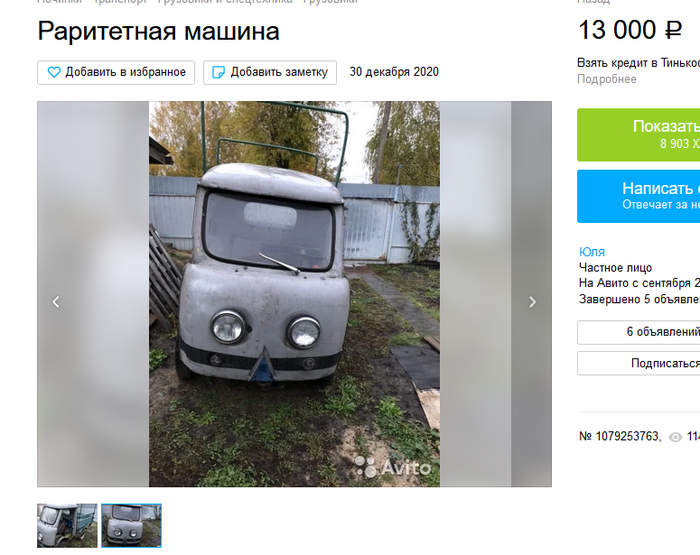Show next photo with right arrow
700x555 pixels.
tap(532, 302)
